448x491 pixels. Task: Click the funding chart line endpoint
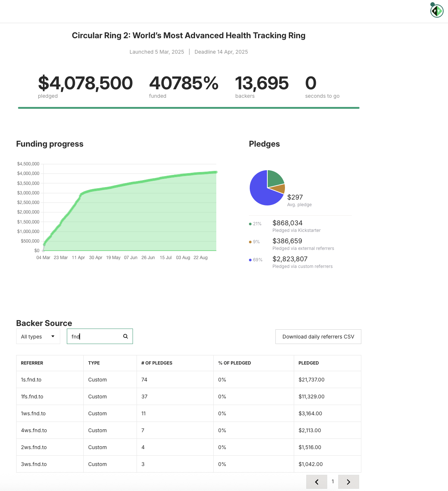(x=216, y=172)
